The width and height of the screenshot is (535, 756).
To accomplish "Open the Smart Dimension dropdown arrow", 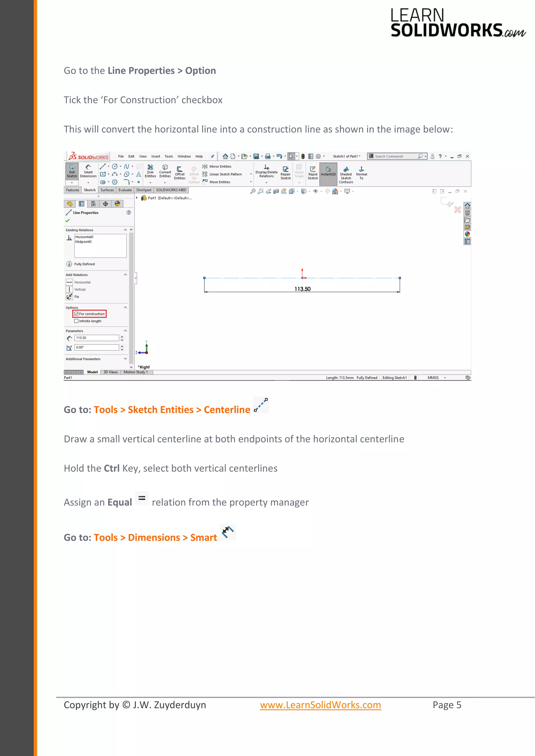I will pyautogui.click(x=88, y=182).
